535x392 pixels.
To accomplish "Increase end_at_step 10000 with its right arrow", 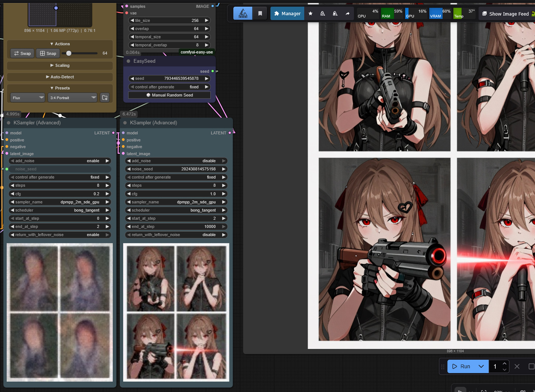I will coord(224,226).
